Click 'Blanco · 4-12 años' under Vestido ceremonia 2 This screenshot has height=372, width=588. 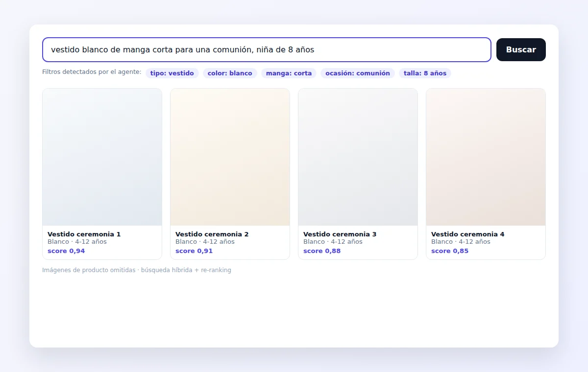pyautogui.click(x=205, y=242)
